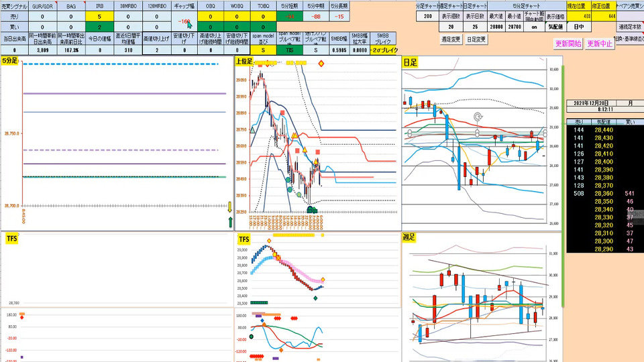Click the rotation handle icon on 日足 chart
644x362 pixels.
477,117
